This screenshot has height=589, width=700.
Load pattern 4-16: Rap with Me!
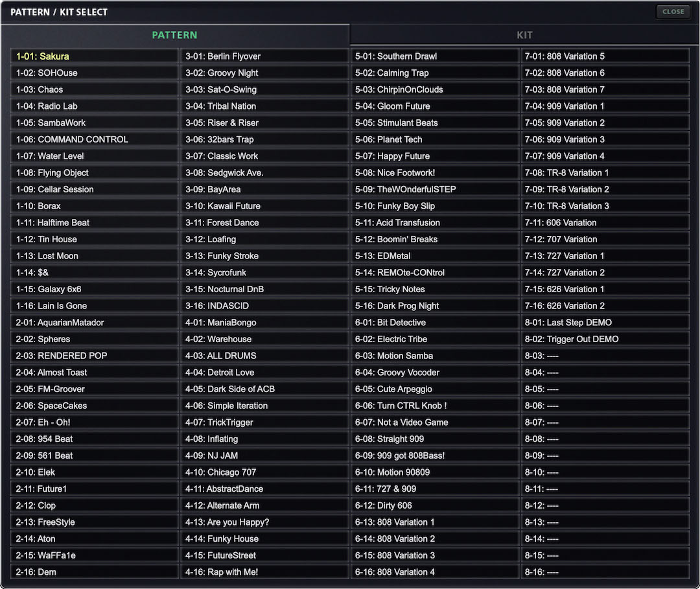pos(264,572)
